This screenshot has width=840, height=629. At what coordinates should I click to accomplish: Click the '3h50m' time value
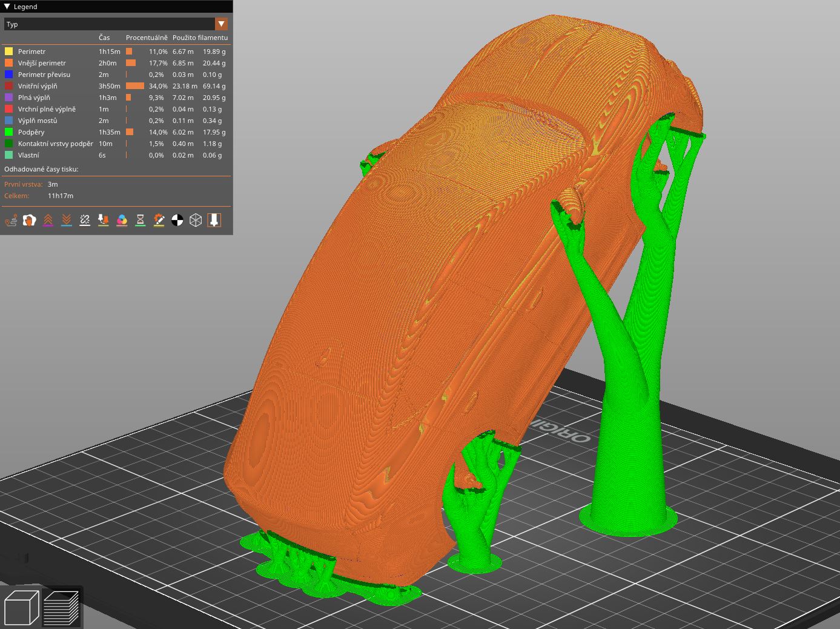pyautogui.click(x=110, y=86)
